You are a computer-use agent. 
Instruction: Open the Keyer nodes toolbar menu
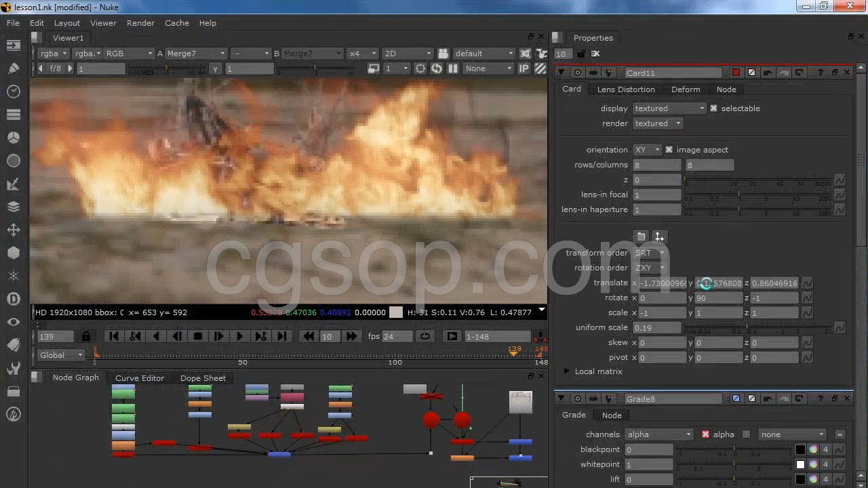tap(14, 184)
